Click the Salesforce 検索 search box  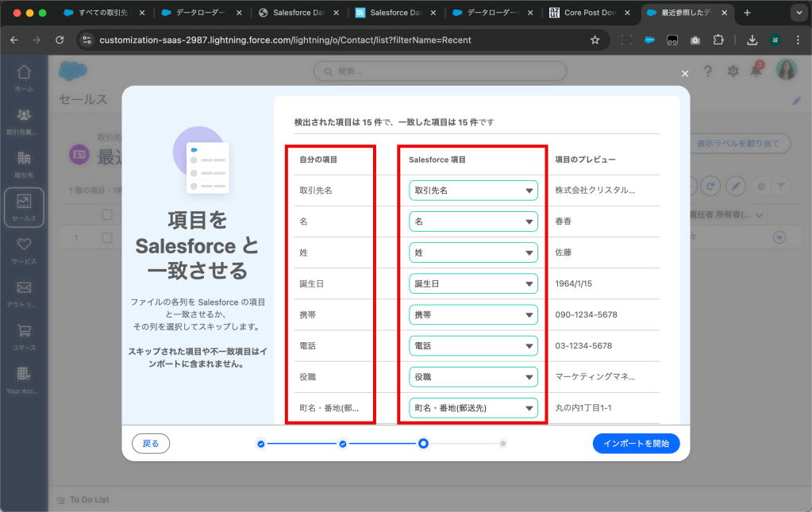click(x=441, y=71)
